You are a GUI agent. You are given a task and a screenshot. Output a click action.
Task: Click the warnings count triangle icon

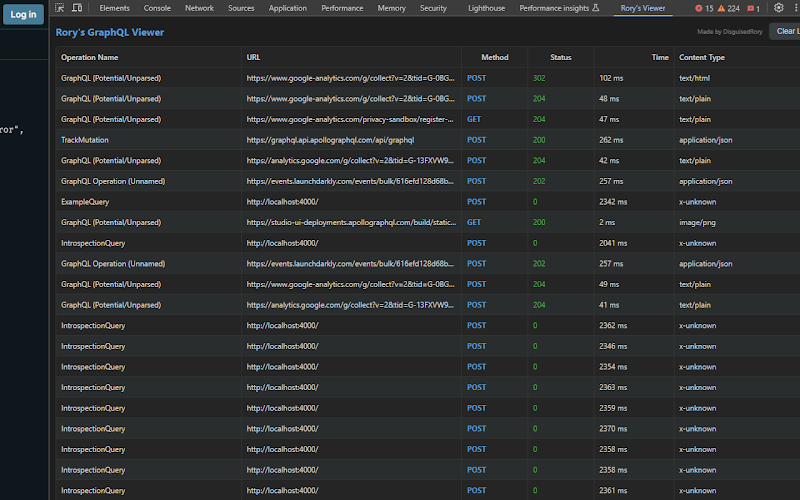721,8
